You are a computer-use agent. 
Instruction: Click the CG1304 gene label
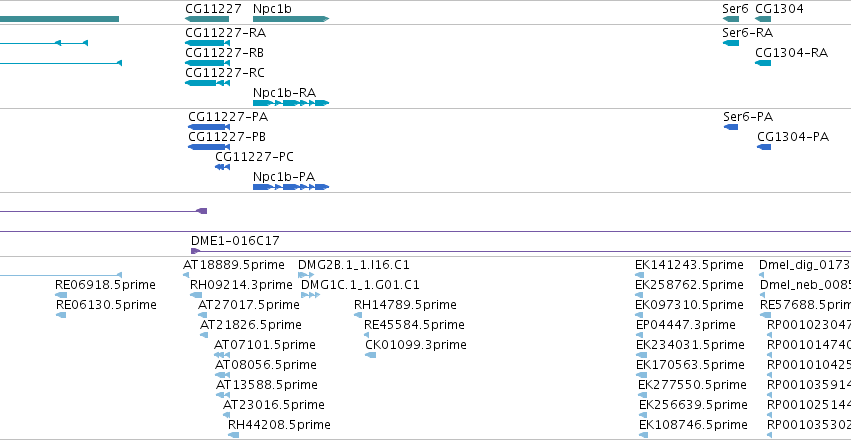[x=779, y=9]
